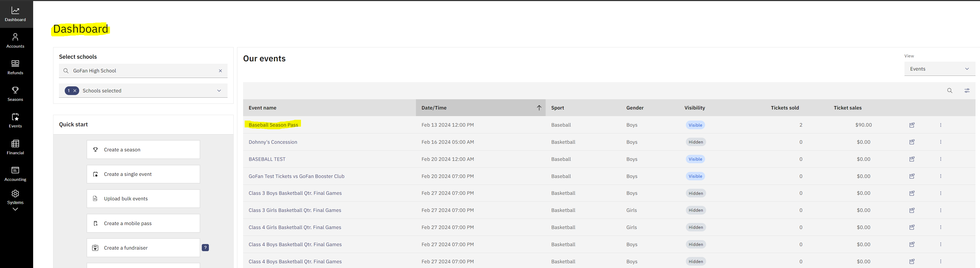The height and width of the screenshot is (268, 980).
Task: Expand the Systems sidebar menu
Action: [x=15, y=209]
